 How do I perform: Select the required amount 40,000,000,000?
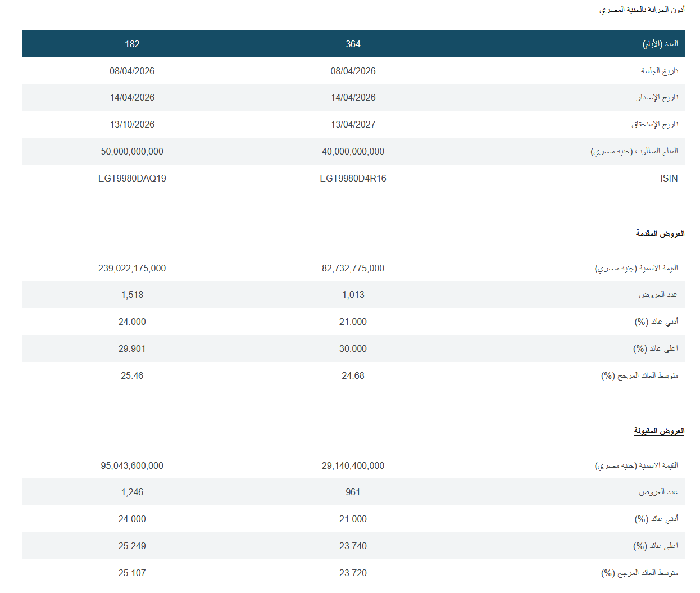(353, 151)
